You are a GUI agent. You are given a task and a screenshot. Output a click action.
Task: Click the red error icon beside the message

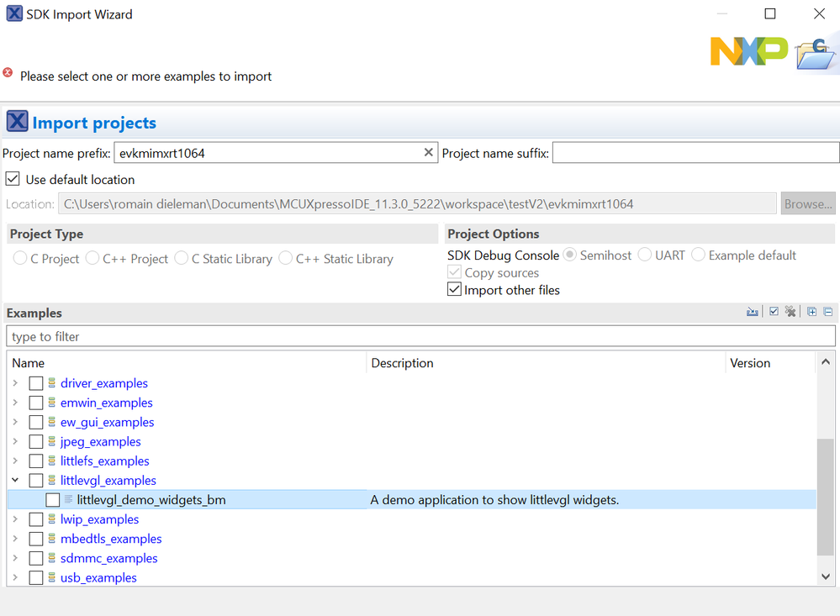coord(8,71)
